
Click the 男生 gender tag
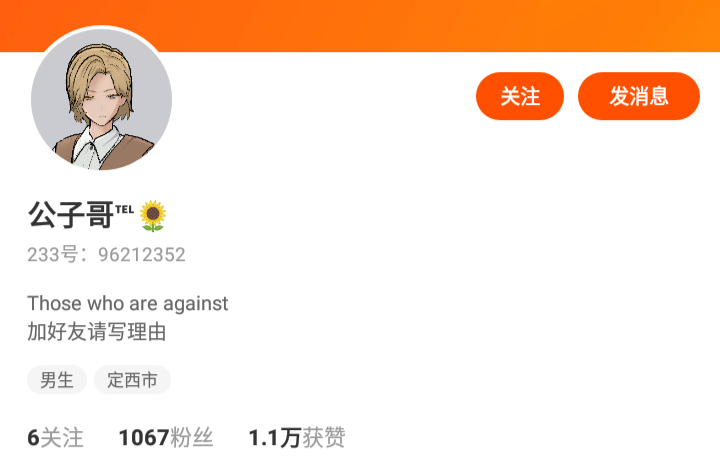57,380
